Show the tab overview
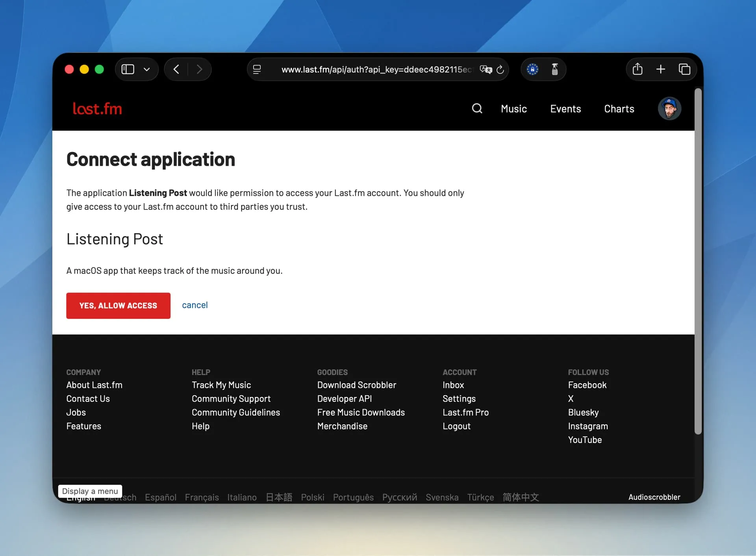756x556 pixels. click(x=684, y=69)
